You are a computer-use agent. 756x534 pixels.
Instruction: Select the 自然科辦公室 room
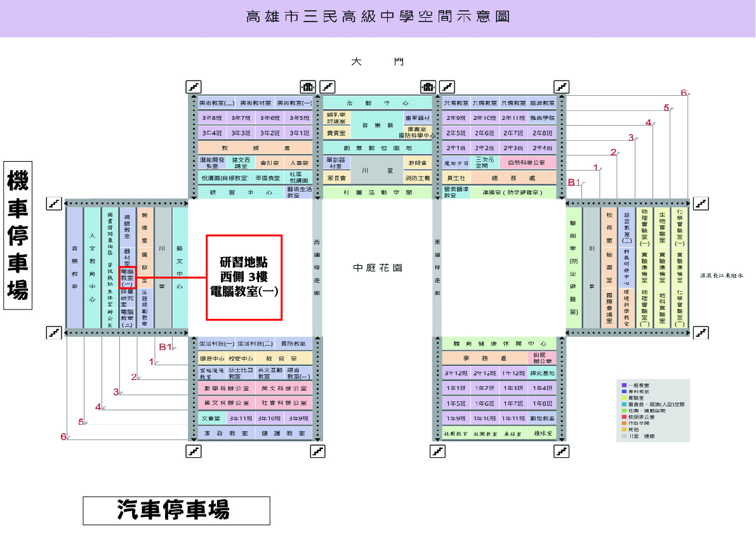[527, 163]
